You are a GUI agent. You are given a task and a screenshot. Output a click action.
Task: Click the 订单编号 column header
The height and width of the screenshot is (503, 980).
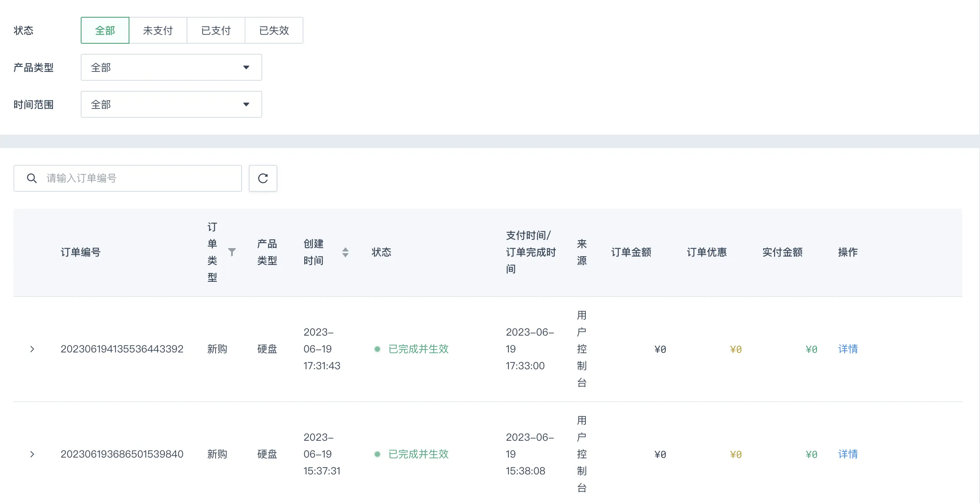tap(81, 252)
